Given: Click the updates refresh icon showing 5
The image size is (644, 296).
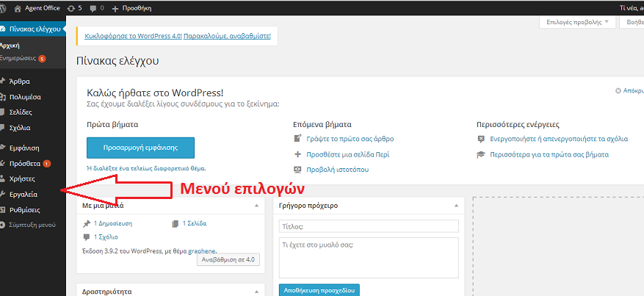Looking at the screenshot, I should coord(70,8).
